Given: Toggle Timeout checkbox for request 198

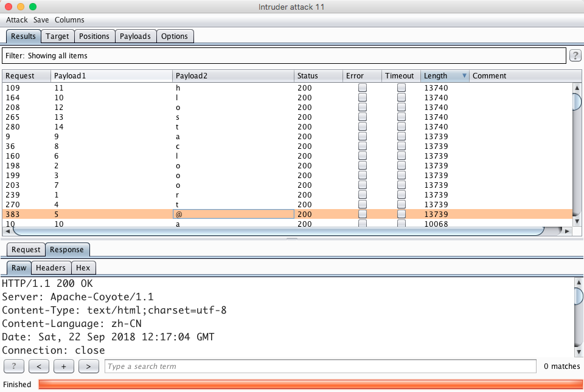Looking at the screenshot, I should pos(401,165).
